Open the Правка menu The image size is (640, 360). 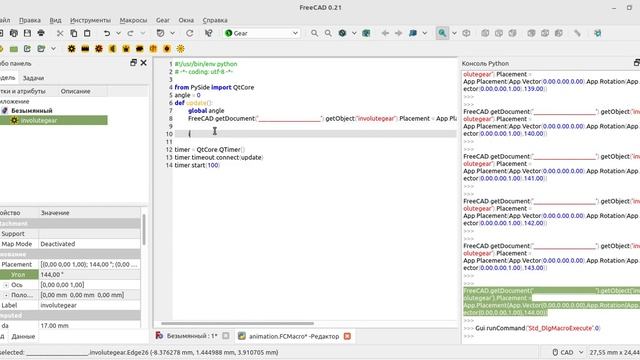tap(30, 20)
